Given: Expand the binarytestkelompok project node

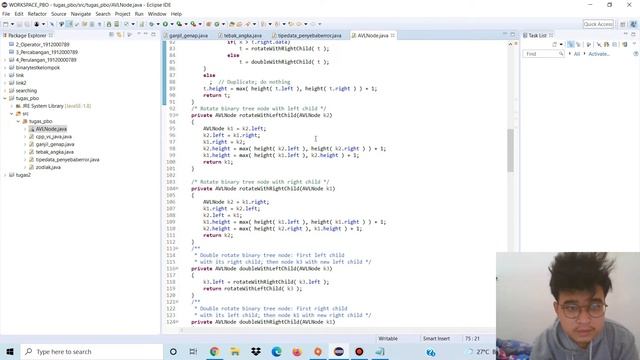Looking at the screenshot, I should pyautogui.click(x=5, y=68).
